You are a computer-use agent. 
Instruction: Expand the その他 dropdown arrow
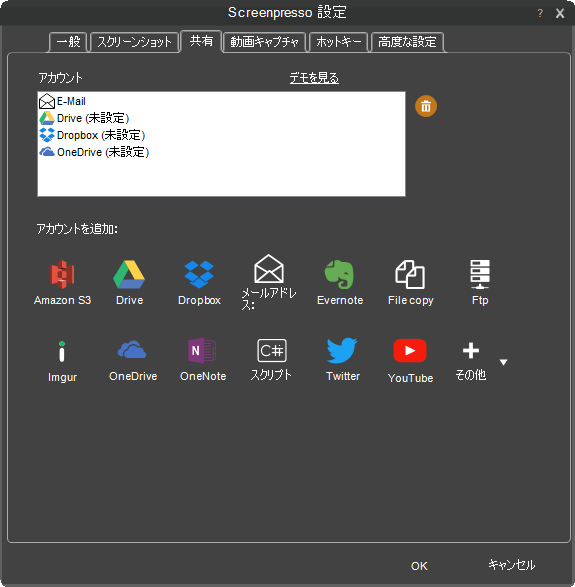point(503,362)
